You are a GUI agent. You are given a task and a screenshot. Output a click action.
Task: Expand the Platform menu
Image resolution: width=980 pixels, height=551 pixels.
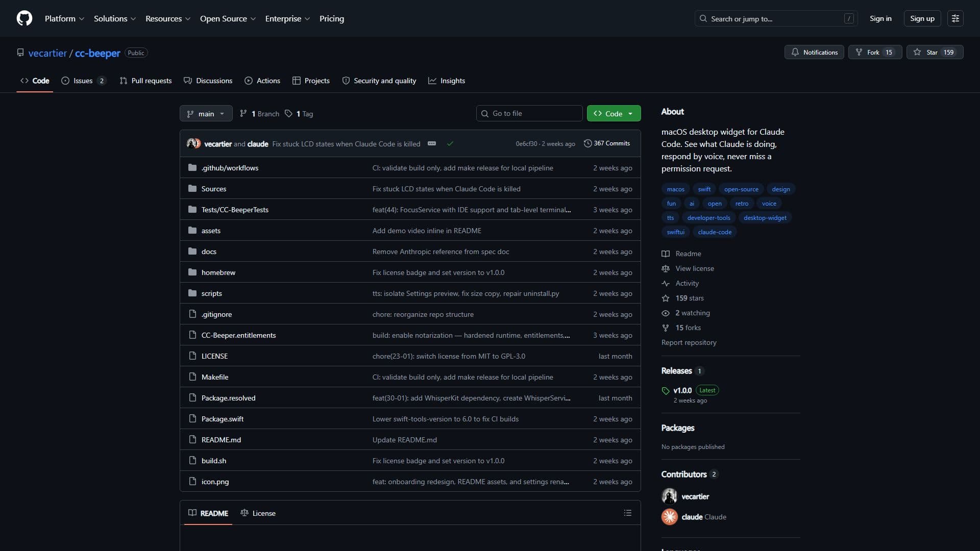coord(64,18)
